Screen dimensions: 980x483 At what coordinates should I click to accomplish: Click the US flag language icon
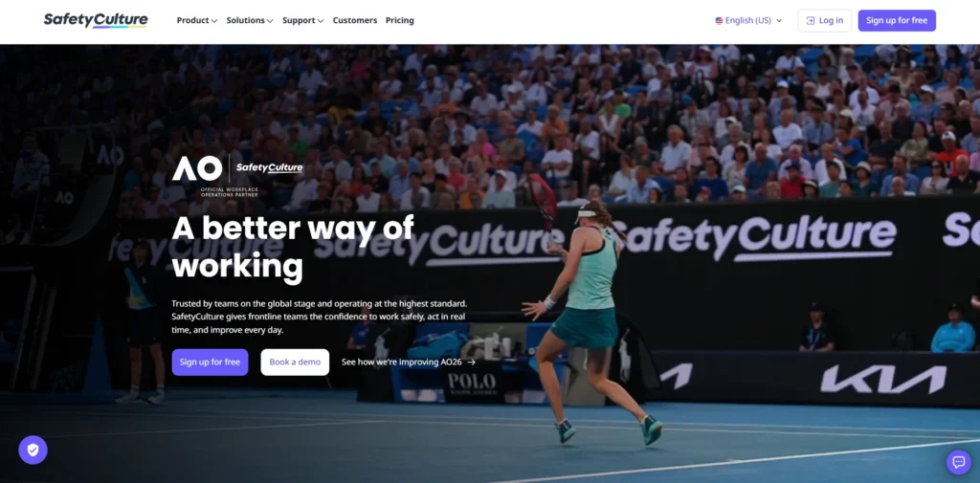[719, 21]
